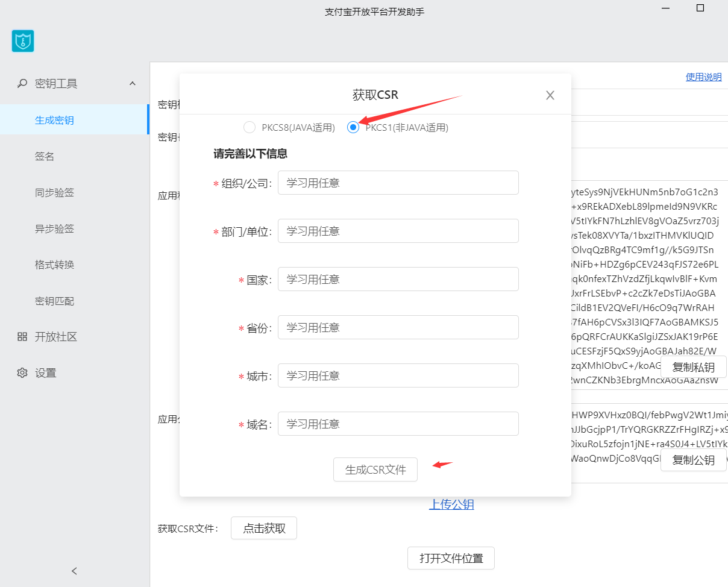
Task: Click the 打开文件位置 button
Action: pyautogui.click(x=451, y=558)
